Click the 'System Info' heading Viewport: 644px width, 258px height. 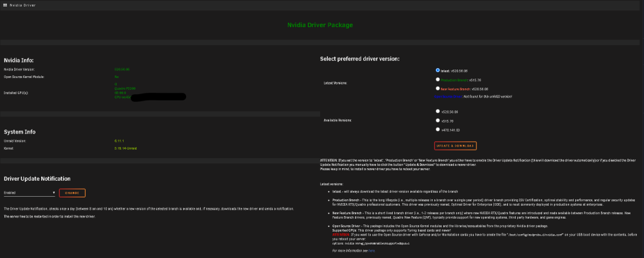click(20, 132)
